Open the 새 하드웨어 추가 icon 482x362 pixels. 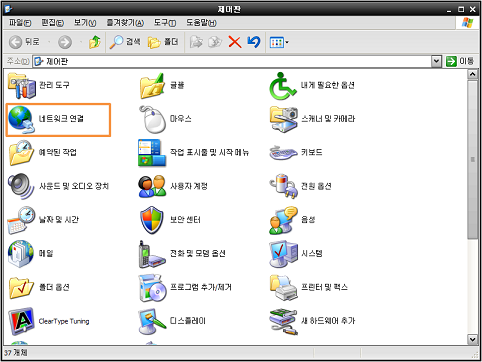(283, 321)
